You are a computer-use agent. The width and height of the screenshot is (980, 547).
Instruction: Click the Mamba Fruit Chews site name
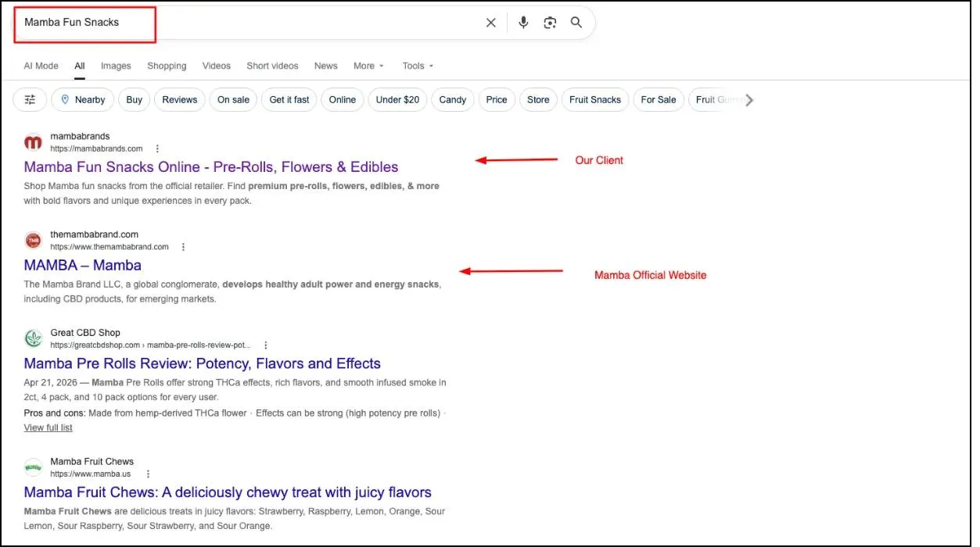coord(92,461)
